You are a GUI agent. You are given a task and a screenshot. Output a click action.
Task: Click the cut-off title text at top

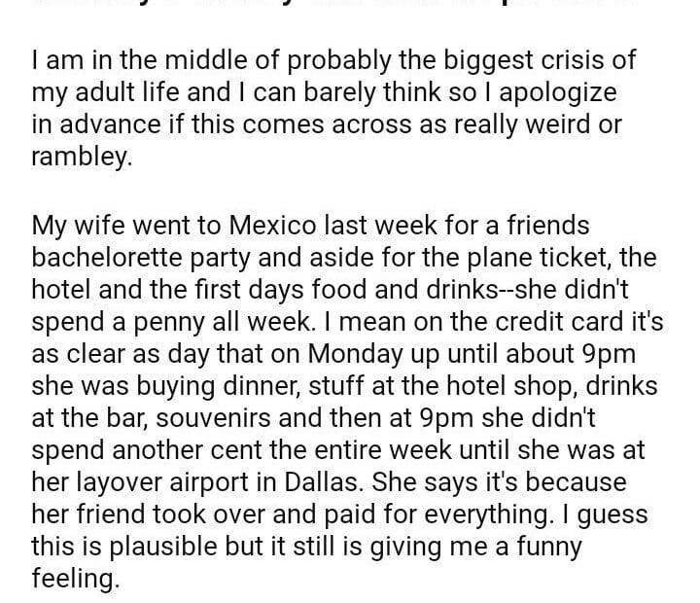[350, 5]
